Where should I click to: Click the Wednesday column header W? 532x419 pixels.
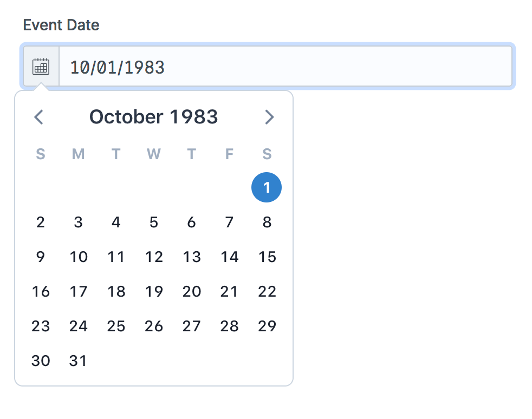[x=153, y=154]
